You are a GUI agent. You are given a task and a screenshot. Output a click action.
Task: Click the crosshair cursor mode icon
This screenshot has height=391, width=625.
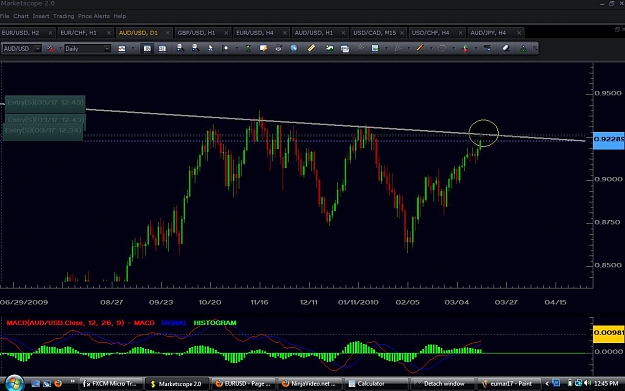click(x=225, y=48)
